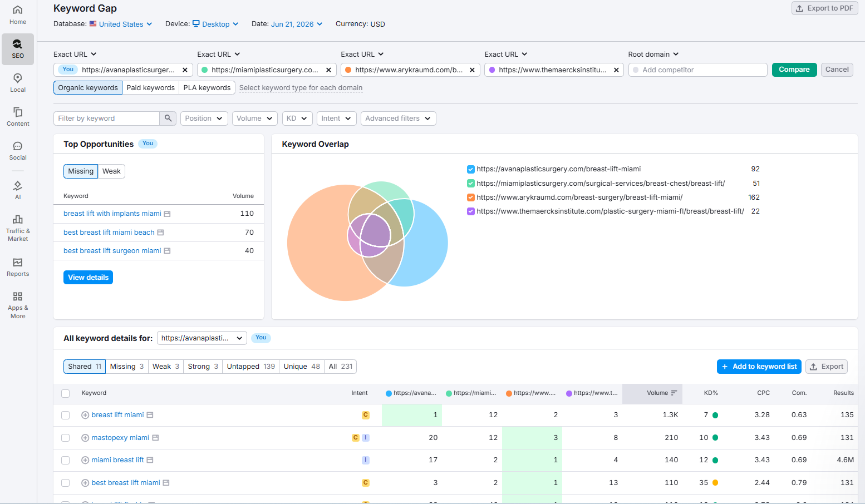Check the best breast lift miami row checkbox
865x504 pixels.
click(66, 483)
